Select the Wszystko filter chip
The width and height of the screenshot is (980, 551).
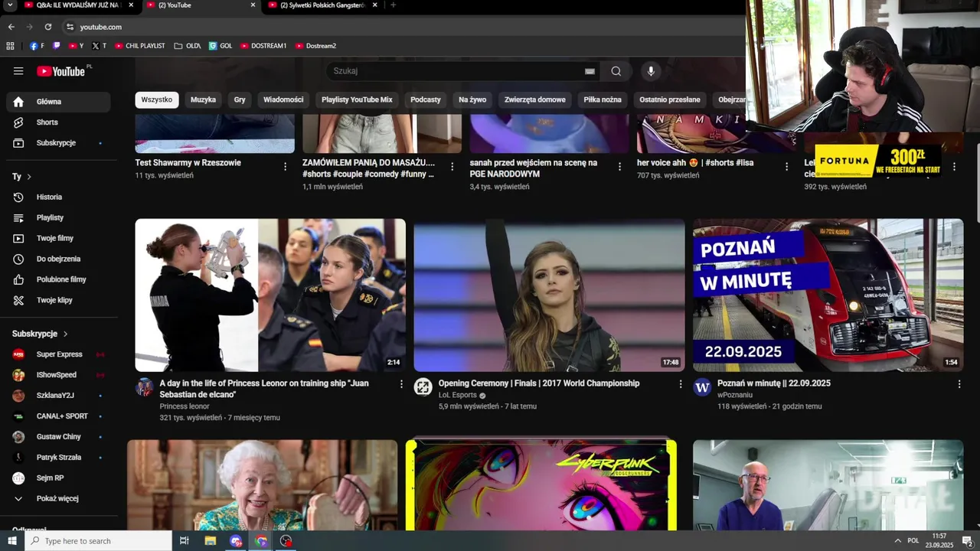(x=157, y=99)
